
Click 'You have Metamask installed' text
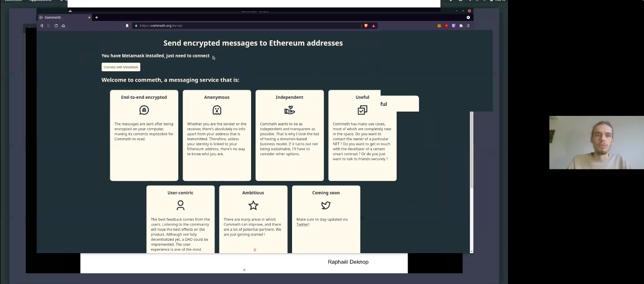pyautogui.click(x=156, y=56)
